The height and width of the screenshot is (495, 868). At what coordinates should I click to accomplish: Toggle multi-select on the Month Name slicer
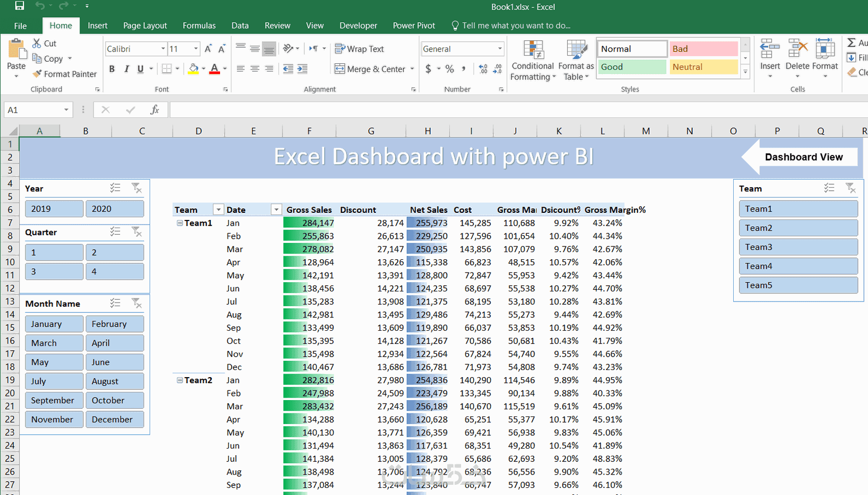115,304
